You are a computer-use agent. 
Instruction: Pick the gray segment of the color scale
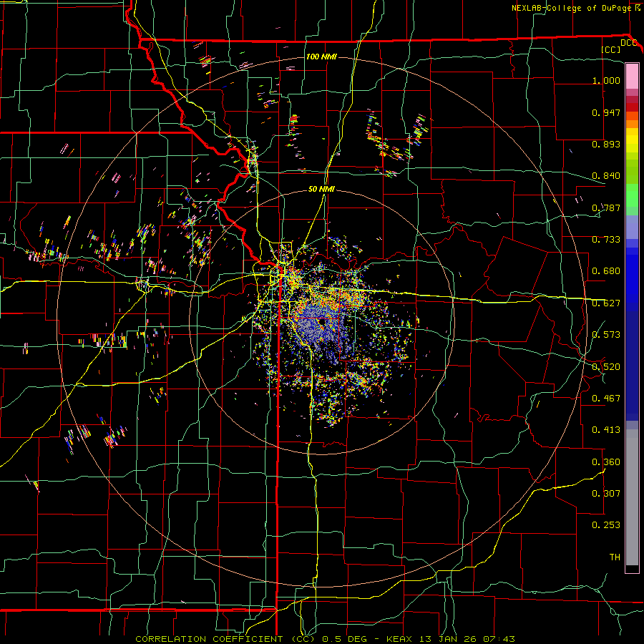(632, 497)
